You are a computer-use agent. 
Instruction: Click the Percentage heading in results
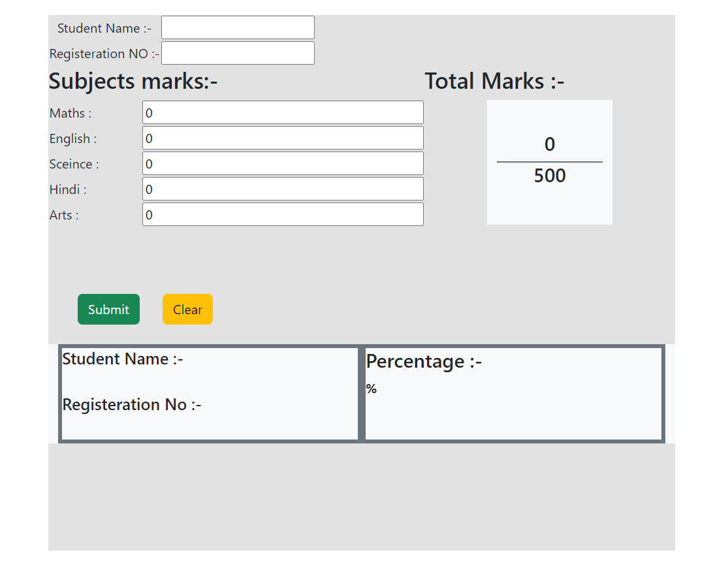tap(424, 361)
